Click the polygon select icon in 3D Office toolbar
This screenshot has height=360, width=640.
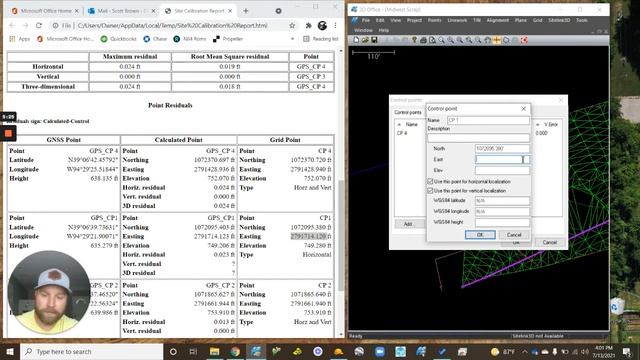tap(506, 40)
